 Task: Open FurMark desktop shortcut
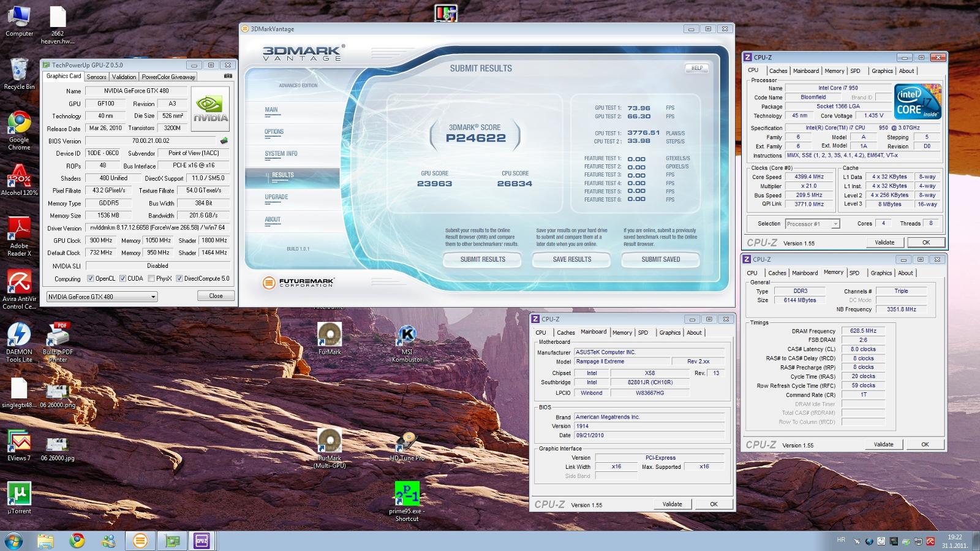(x=330, y=339)
